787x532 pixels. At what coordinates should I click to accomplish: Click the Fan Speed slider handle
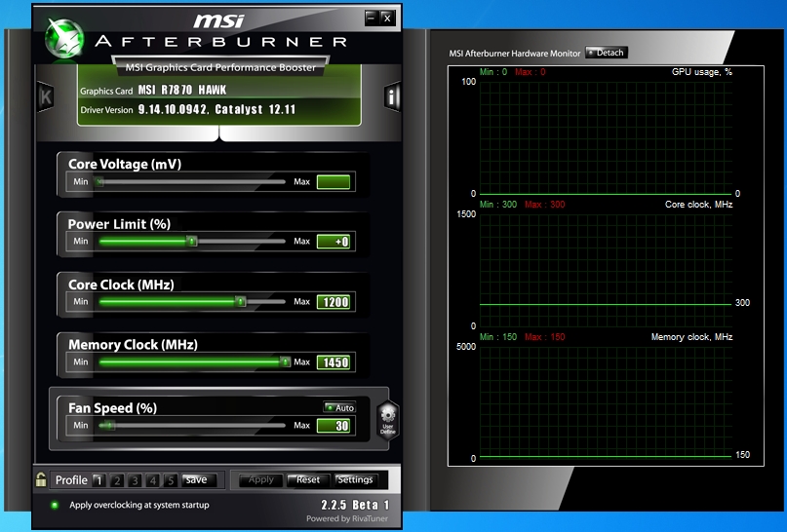pyautogui.click(x=108, y=425)
